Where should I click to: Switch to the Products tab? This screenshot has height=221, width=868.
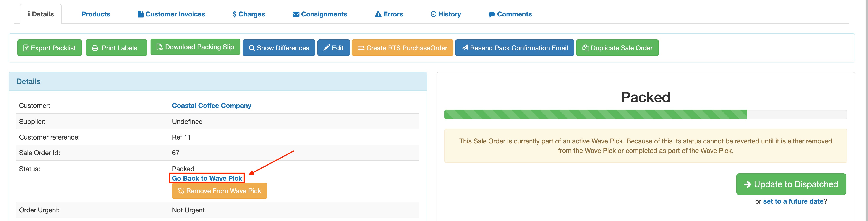coord(96,14)
